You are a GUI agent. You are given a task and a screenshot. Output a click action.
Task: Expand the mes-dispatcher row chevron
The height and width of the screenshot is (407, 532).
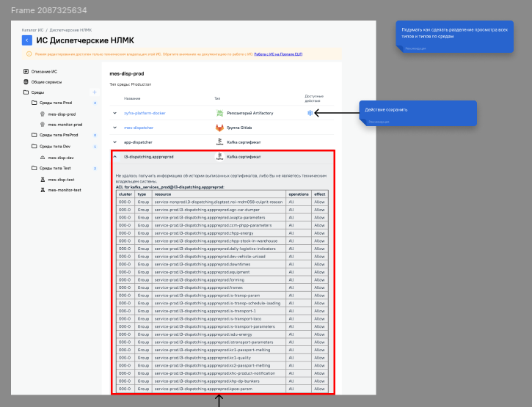(114, 128)
